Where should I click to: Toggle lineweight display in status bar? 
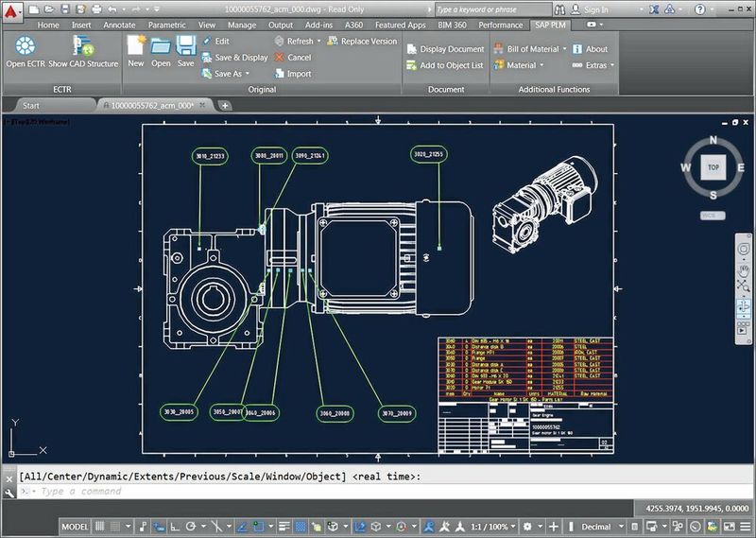(284, 527)
